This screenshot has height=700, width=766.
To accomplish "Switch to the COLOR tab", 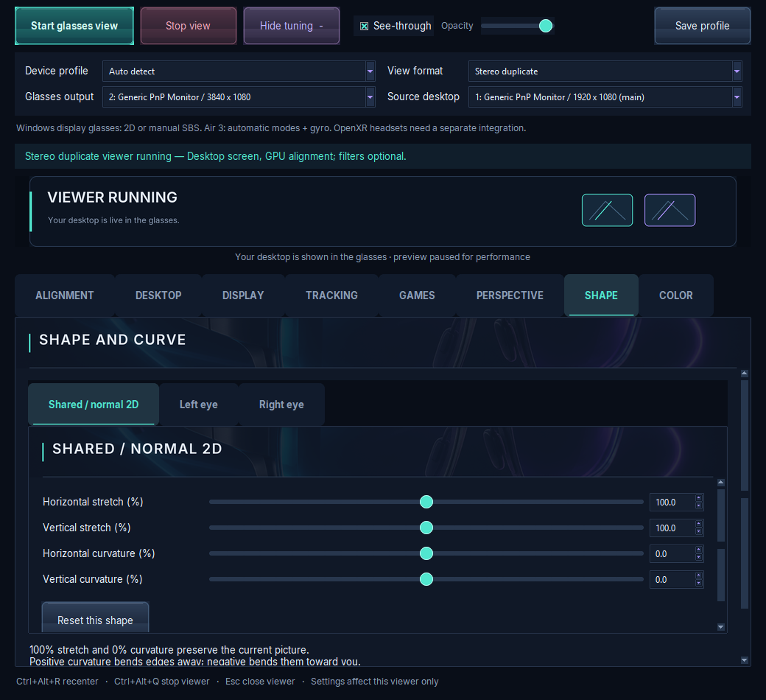I will tap(675, 295).
